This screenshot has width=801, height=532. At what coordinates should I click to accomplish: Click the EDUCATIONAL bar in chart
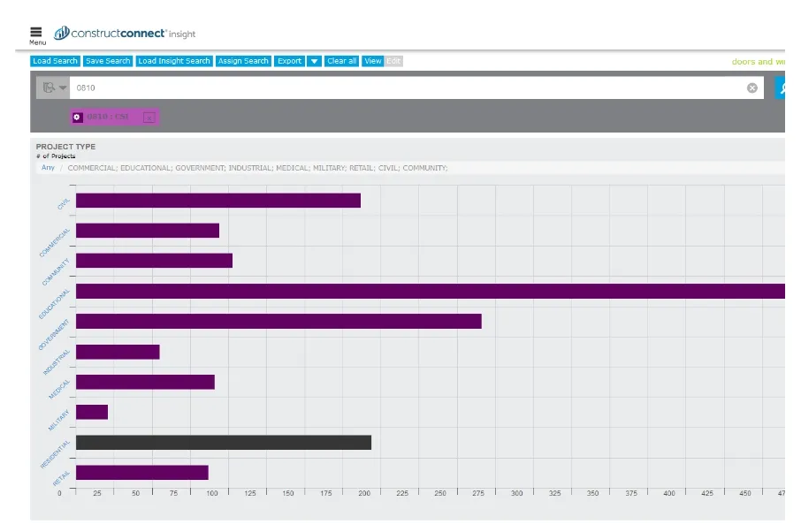coord(431,291)
